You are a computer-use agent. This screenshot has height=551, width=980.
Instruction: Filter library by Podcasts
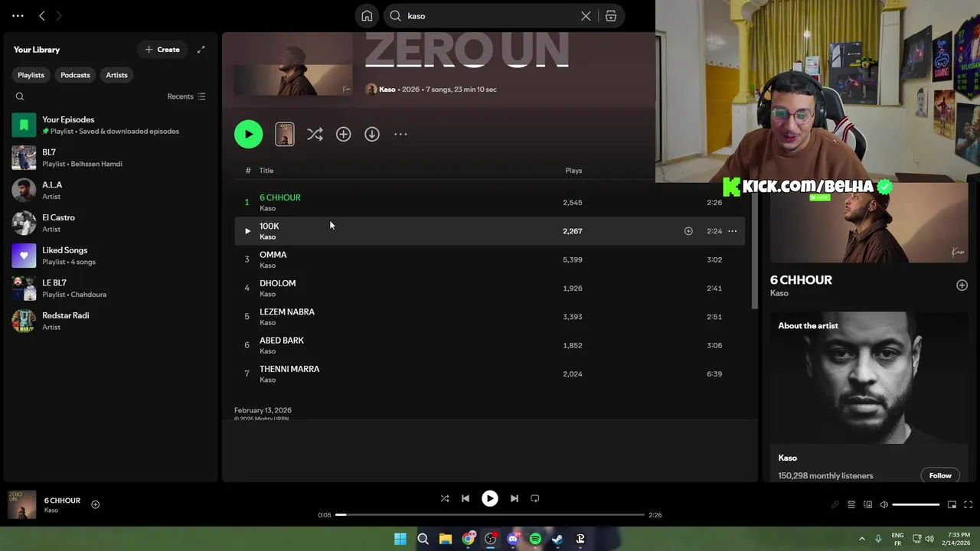pyautogui.click(x=75, y=75)
